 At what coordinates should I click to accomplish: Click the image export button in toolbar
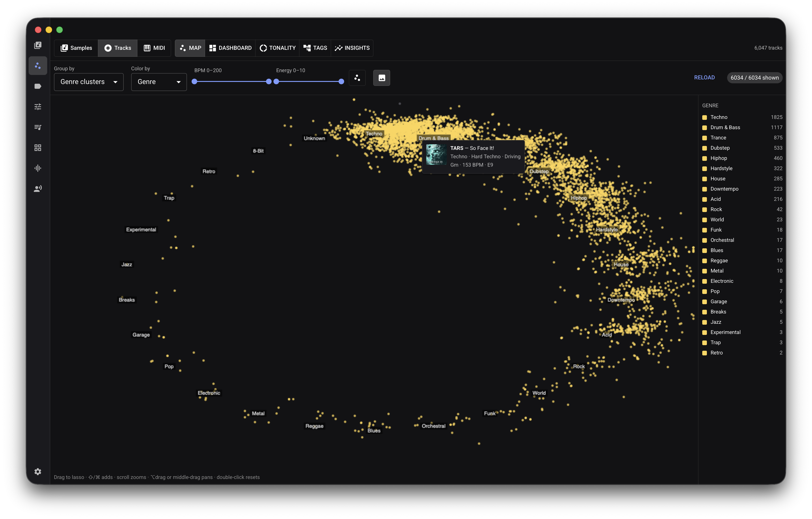(x=381, y=78)
